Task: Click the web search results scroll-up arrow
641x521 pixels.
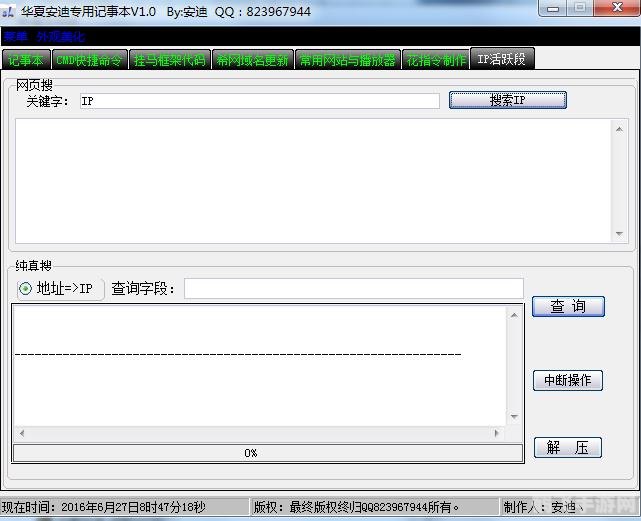Action: tap(620, 126)
